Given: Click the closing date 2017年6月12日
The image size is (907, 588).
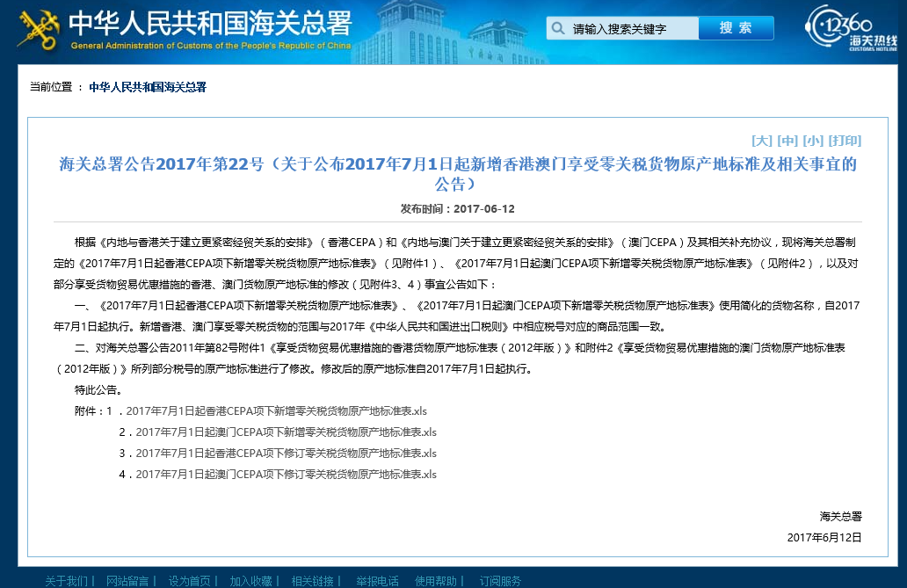Looking at the screenshot, I should [x=824, y=538].
